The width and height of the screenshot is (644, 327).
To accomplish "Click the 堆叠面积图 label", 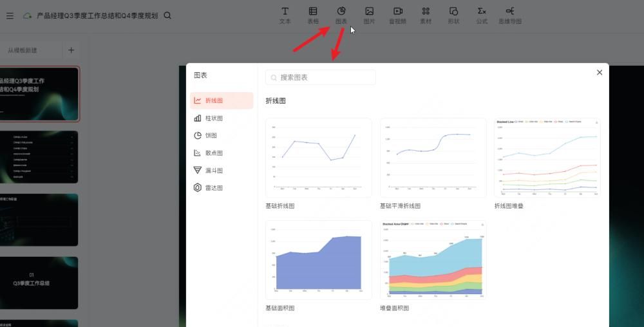I will click(x=395, y=308).
